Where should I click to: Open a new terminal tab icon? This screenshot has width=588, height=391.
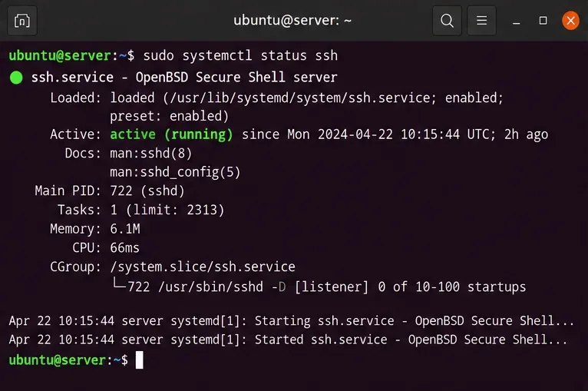22,21
